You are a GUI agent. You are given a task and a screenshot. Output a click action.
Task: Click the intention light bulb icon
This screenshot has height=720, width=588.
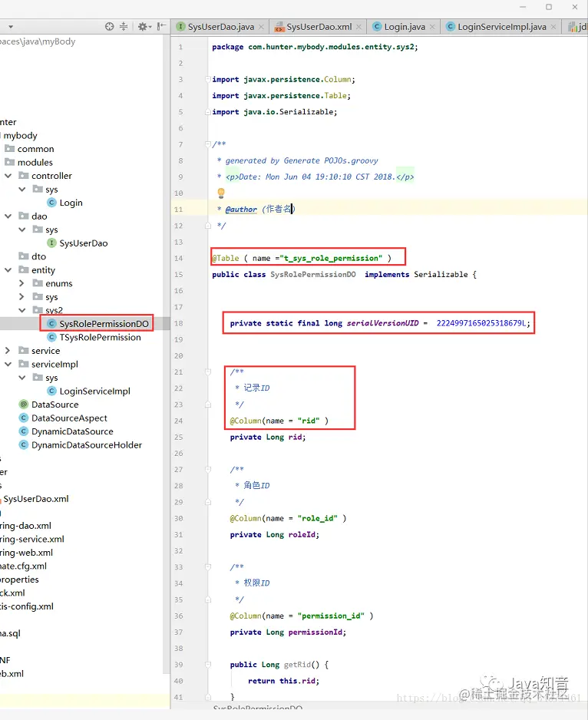click(221, 193)
